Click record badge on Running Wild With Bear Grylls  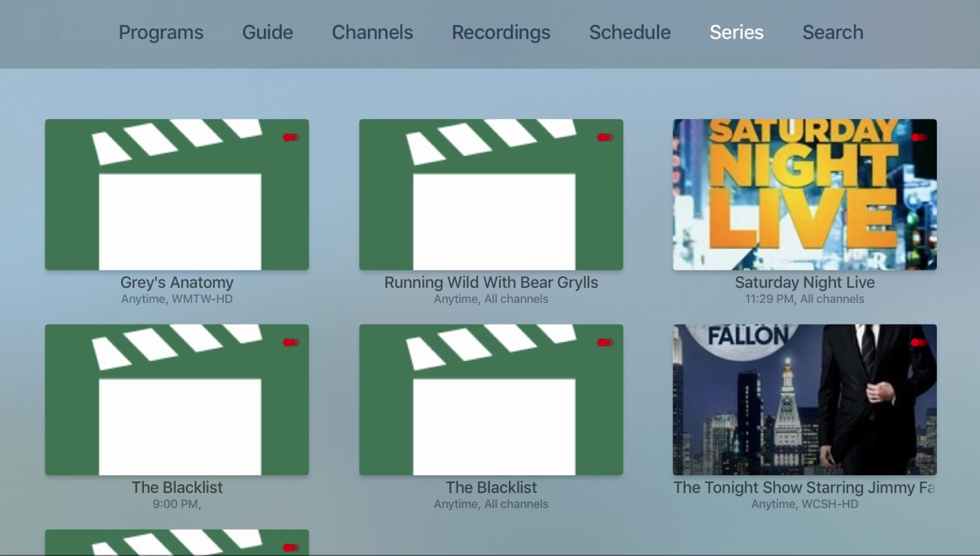click(x=605, y=137)
